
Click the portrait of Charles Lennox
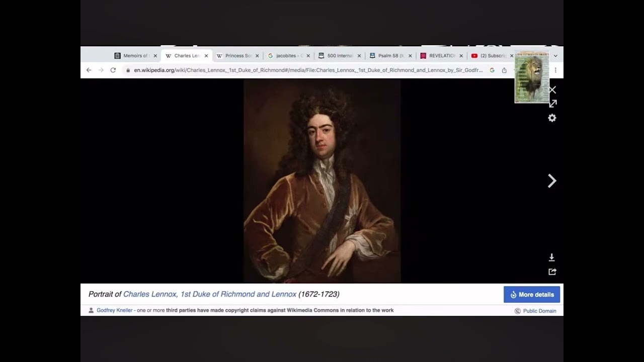[x=322, y=181]
